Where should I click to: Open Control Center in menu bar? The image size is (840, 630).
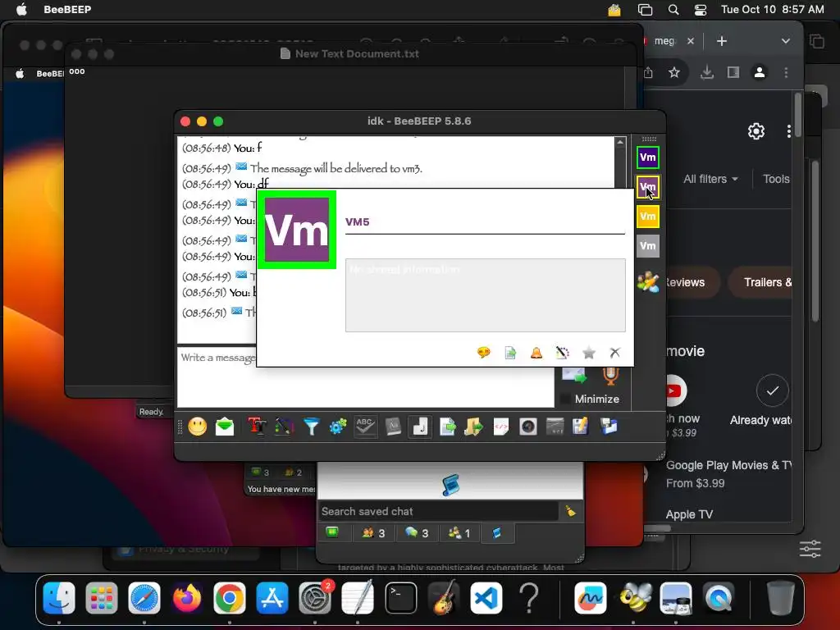tap(701, 10)
